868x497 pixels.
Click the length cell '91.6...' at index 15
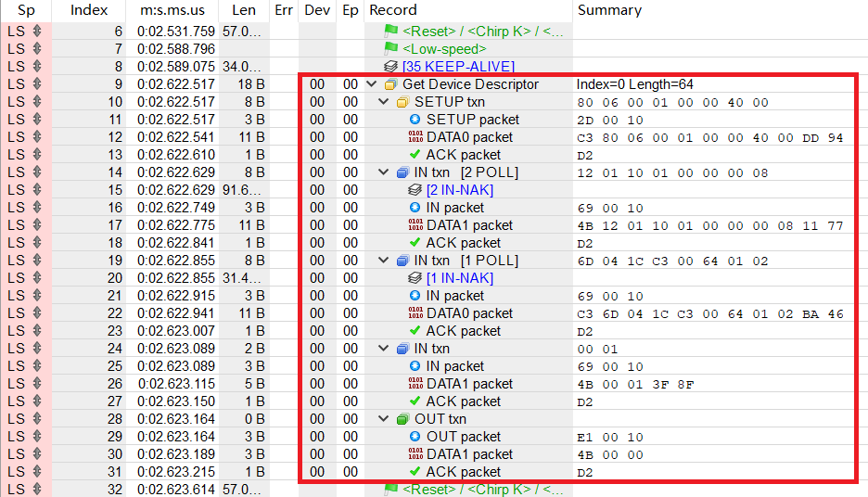click(241, 190)
